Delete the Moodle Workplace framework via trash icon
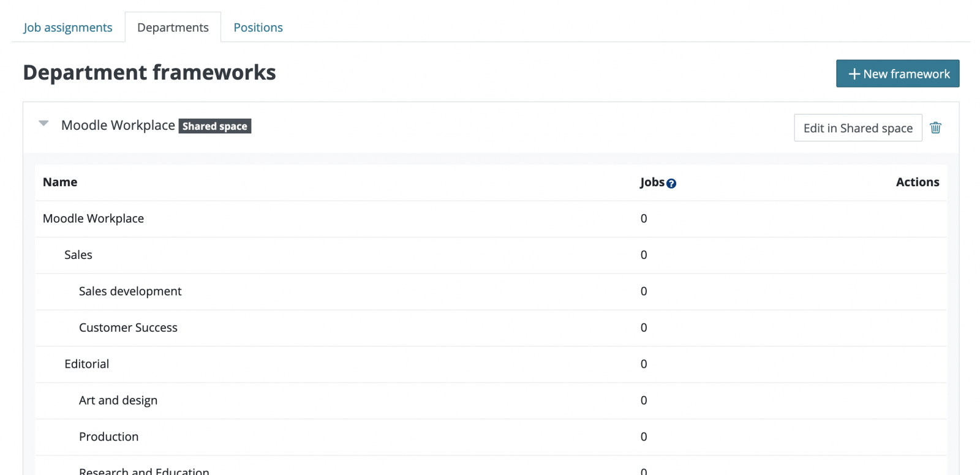This screenshot has width=980, height=475. coord(935,127)
